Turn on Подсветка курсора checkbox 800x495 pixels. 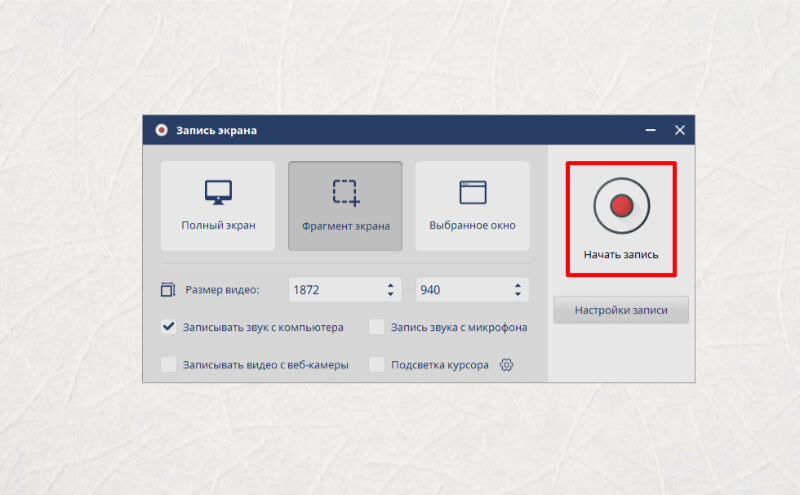pyautogui.click(x=377, y=364)
